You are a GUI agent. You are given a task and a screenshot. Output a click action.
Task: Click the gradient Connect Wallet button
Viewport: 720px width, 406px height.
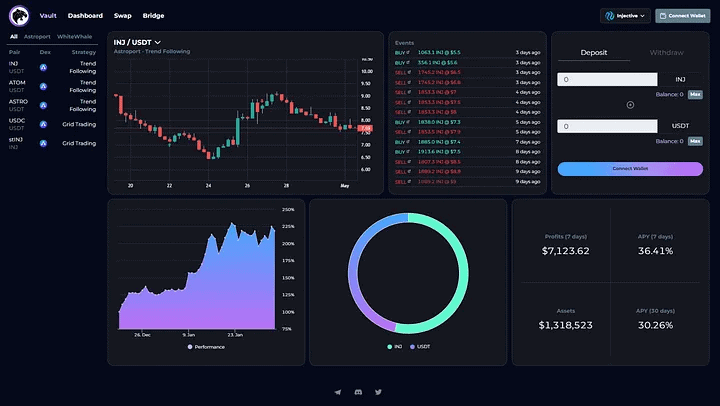(630, 169)
